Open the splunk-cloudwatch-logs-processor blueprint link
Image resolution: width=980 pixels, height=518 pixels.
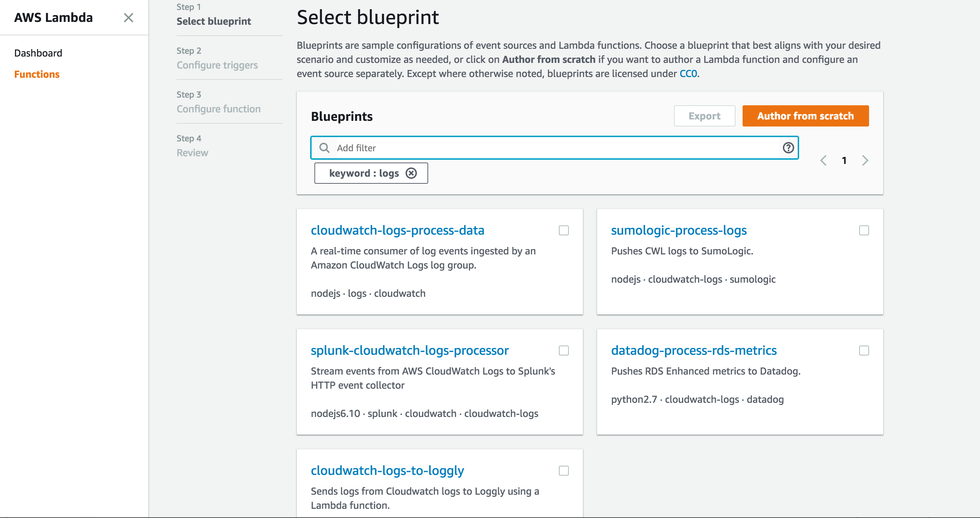click(x=409, y=350)
